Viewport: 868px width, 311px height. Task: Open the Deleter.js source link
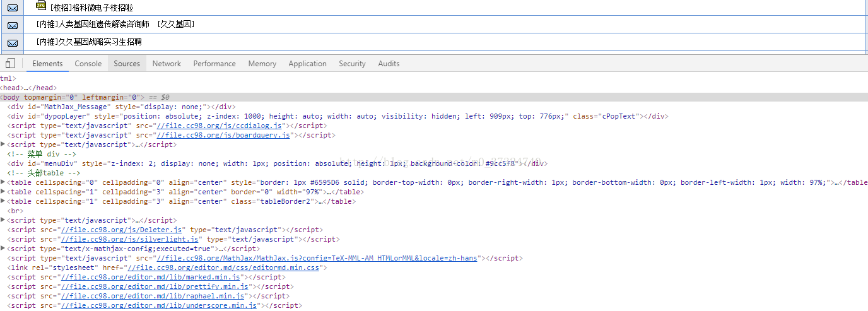[x=122, y=230]
